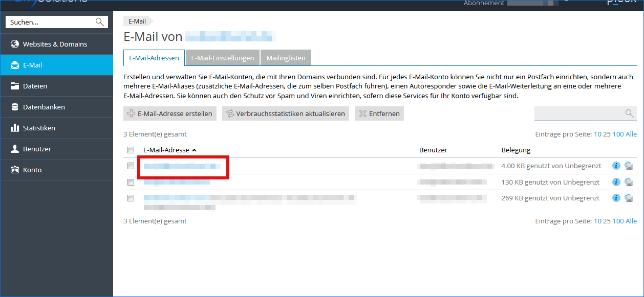Image resolution: width=644 pixels, height=297 pixels.
Task: Click '130 KB genutzt von Unbegrenzt' text
Action: pos(550,182)
